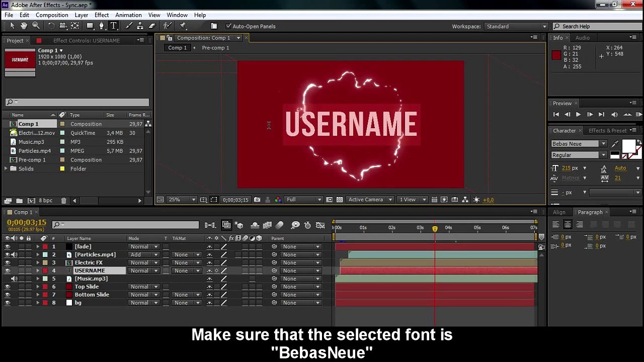
Task: Open blending mode dropdown for [Particles.mp4] layer
Action: tap(144, 254)
